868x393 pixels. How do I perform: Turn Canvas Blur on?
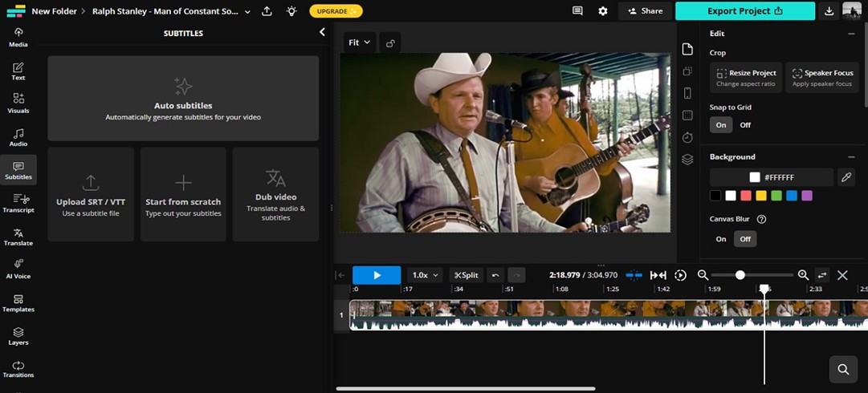pyautogui.click(x=721, y=239)
